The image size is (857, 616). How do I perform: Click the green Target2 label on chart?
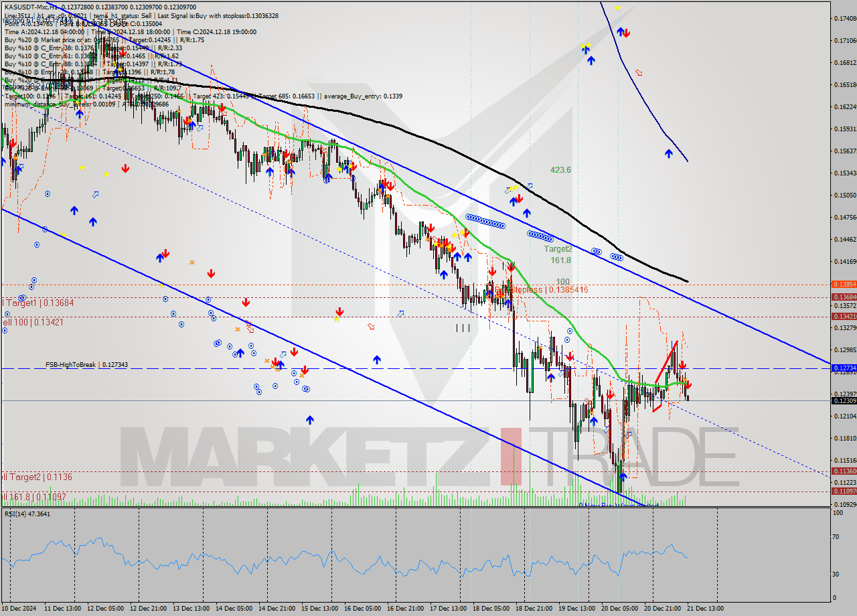(x=558, y=248)
